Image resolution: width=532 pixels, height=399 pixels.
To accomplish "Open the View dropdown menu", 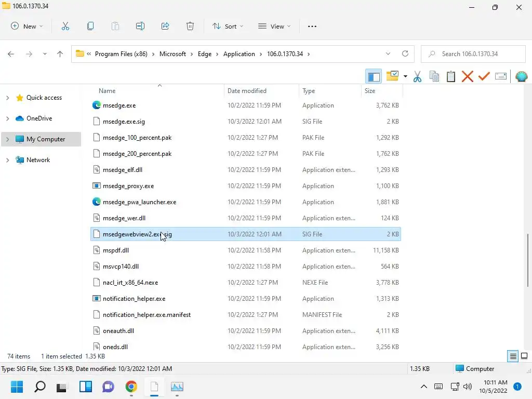I will pyautogui.click(x=274, y=26).
